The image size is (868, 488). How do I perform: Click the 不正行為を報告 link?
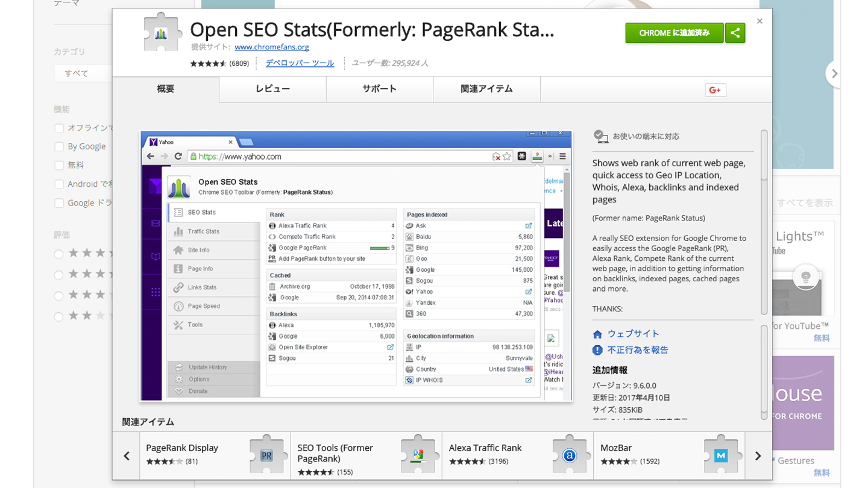coord(638,350)
